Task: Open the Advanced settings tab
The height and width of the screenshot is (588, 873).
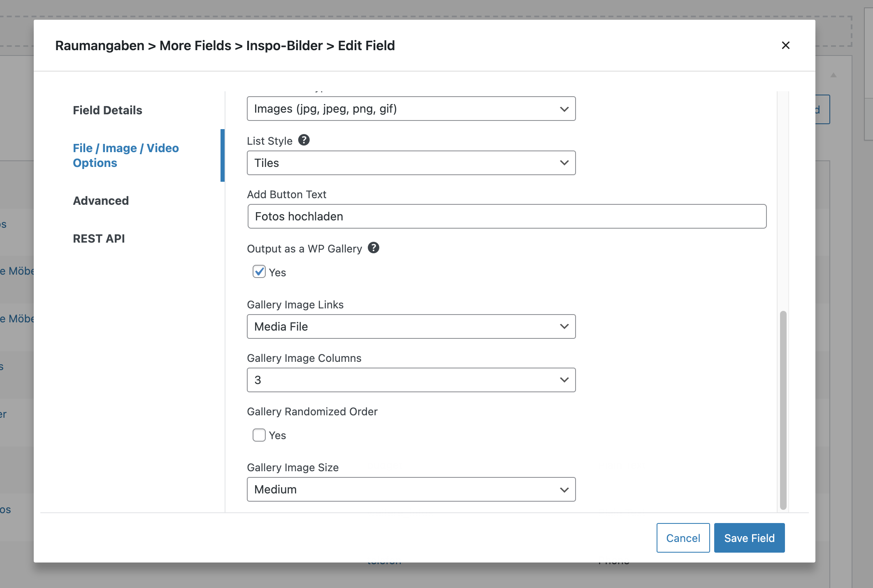Action: (101, 201)
